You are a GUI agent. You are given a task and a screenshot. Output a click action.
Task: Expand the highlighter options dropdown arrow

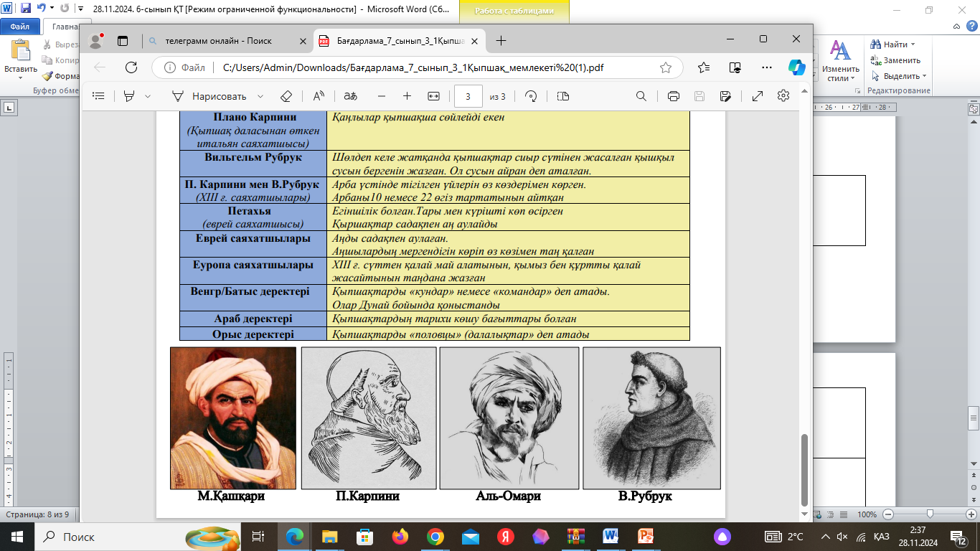coord(148,96)
